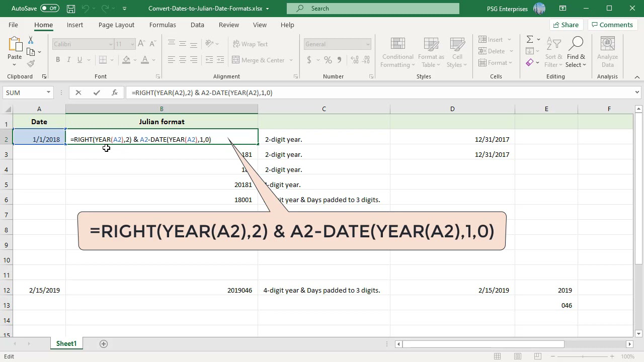The image size is (644, 362).
Task: Open the File menu tab
Action: click(x=14, y=25)
